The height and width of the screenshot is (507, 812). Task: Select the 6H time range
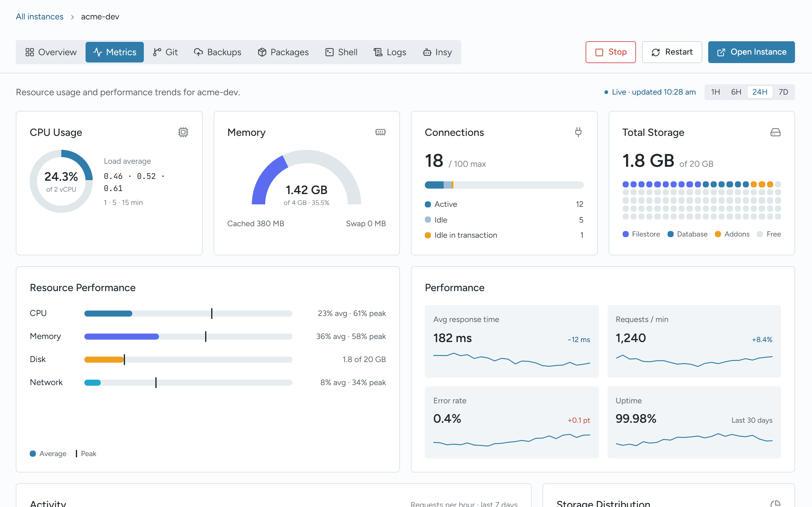[736, 92]
